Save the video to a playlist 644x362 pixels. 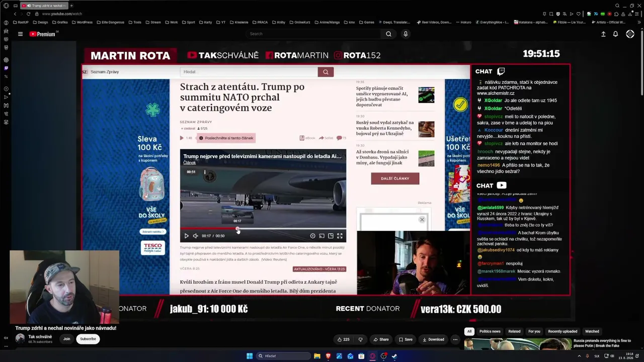(405, 339)
